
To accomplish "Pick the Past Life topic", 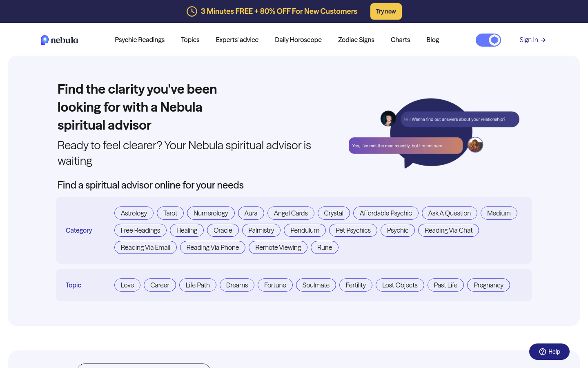I will point(445,285).
